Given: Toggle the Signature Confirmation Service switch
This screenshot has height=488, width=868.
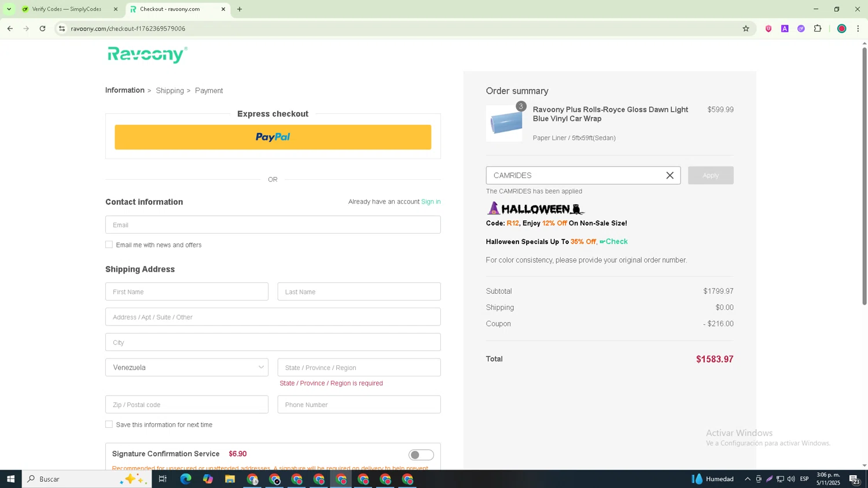Looking at the screenshot, I should tap(421, 455).
